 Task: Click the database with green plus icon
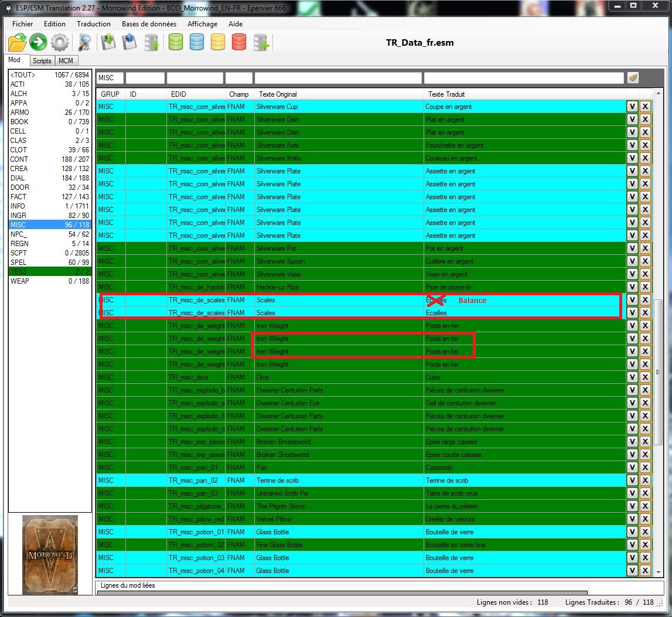coord(261,42)
